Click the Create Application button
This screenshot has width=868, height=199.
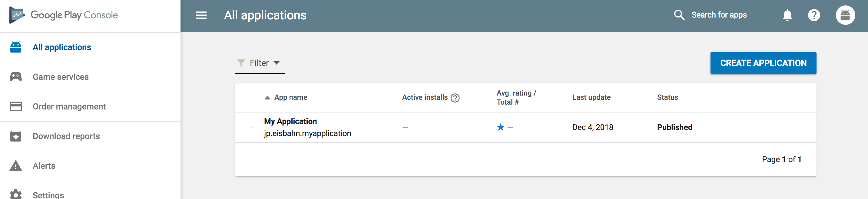point(763,63)
